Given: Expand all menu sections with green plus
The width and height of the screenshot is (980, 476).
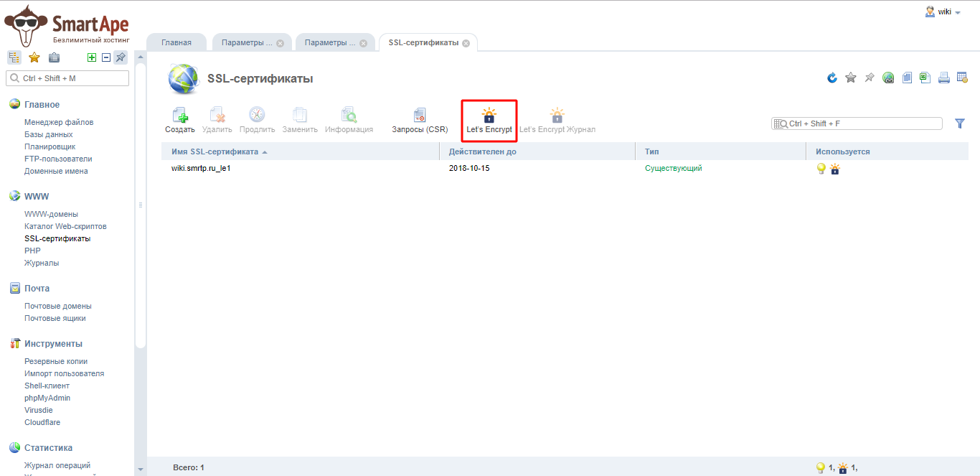Looking at the screenshot, I should (91, 57).
